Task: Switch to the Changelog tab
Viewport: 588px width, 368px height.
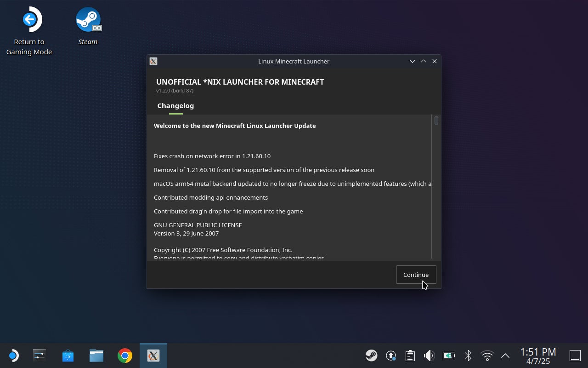Action: pyautogui.click(x=175, y=106)
